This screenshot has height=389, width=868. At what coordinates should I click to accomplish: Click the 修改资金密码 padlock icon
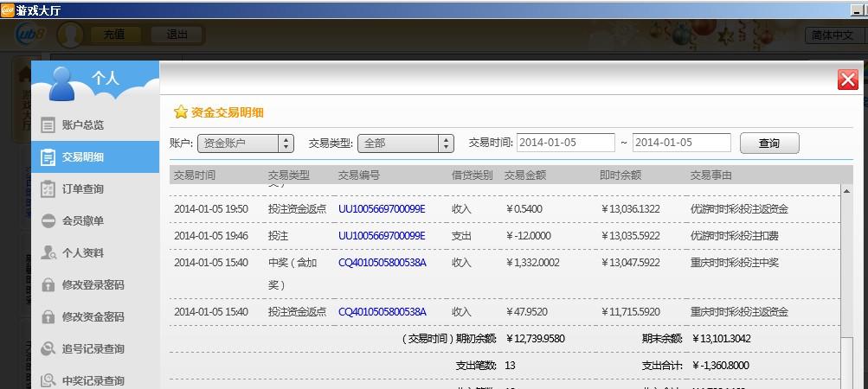tap(48, 316)
